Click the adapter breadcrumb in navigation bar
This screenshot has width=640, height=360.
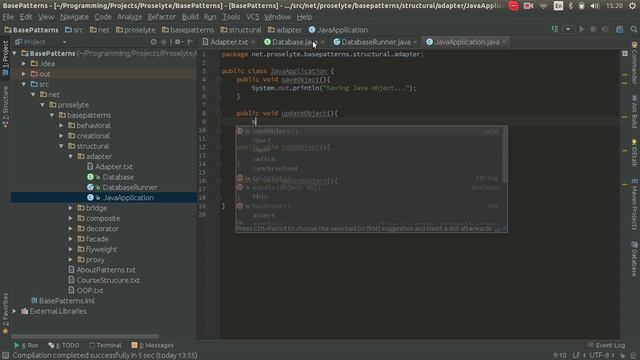coord(285,30)
